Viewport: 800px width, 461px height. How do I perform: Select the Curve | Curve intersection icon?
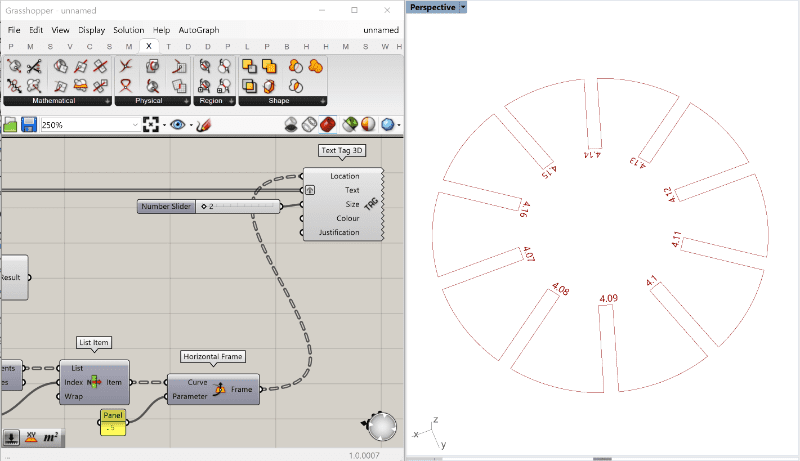click(126, 66)
